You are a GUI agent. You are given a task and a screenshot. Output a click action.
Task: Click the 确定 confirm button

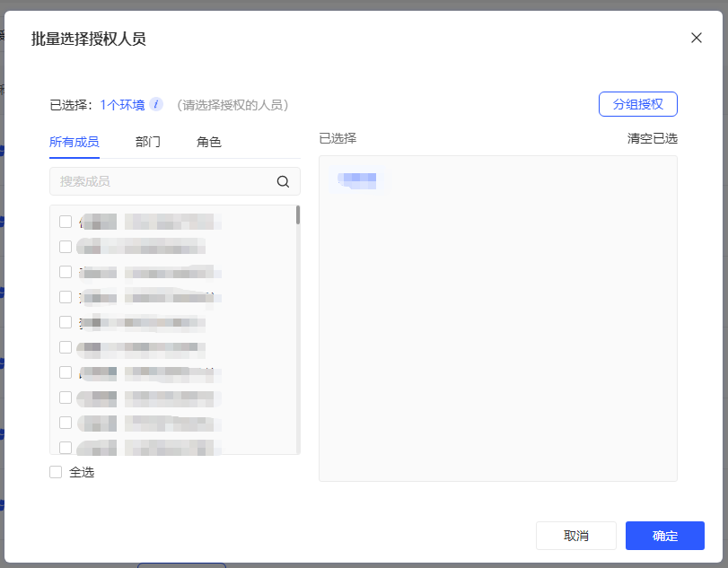point(664,536)
